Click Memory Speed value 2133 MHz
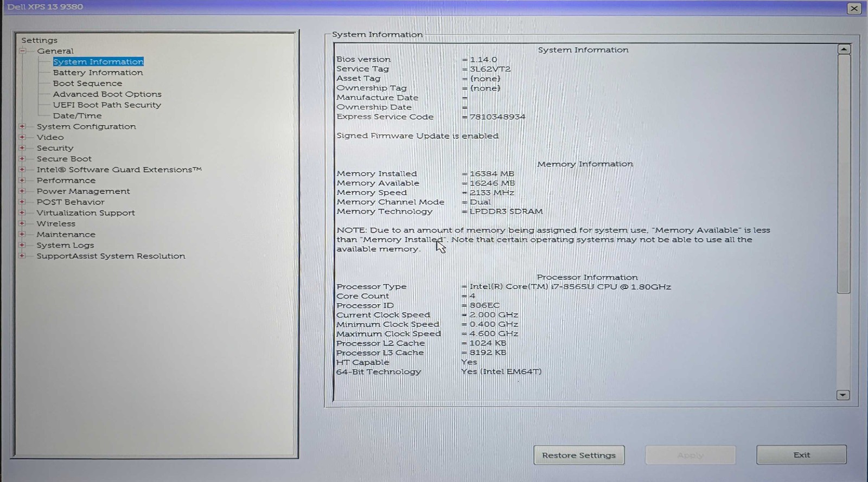 tap(492, 193)
